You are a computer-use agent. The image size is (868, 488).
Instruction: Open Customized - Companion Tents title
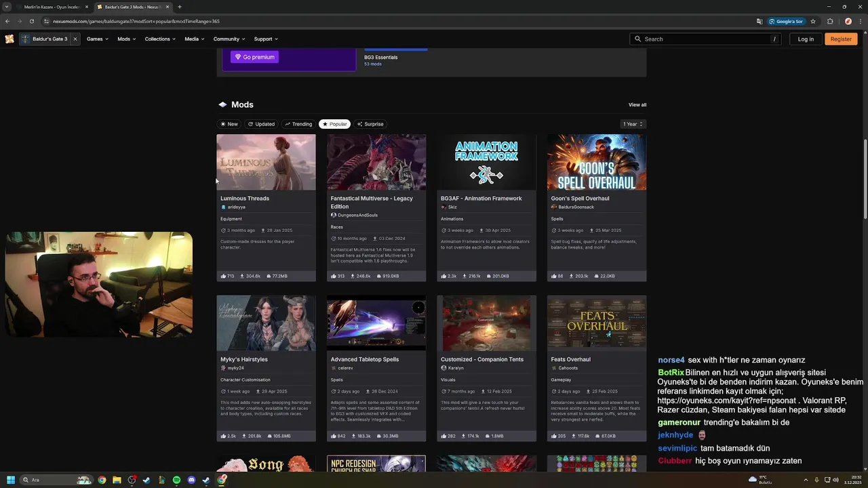coord(481,359)
